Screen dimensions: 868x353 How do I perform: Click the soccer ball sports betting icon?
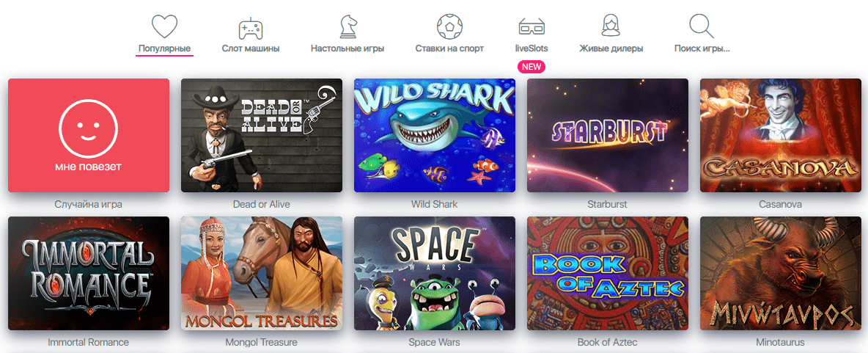tap(449, 26)
